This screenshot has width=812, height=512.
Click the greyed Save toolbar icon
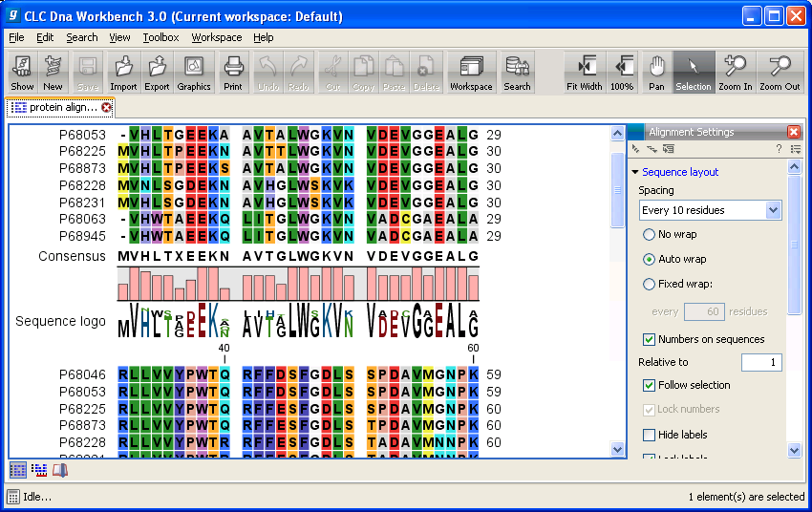pos(88,73)
